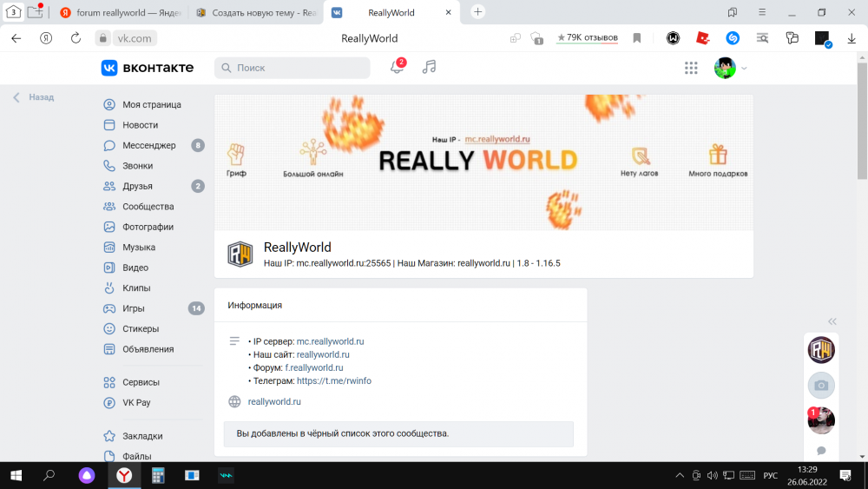The width and height of the screenshot is (868, 489).
Task: Go back in browser history
Action: 16,38
